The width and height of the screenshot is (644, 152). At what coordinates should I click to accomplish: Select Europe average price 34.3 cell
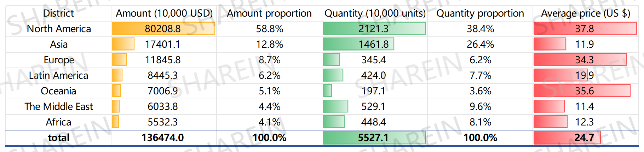point(584,60)
